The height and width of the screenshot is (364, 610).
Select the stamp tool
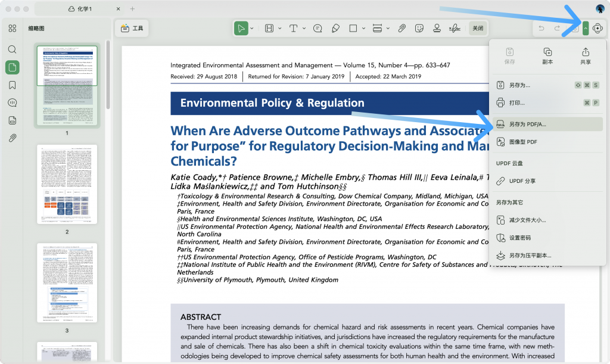437,29
